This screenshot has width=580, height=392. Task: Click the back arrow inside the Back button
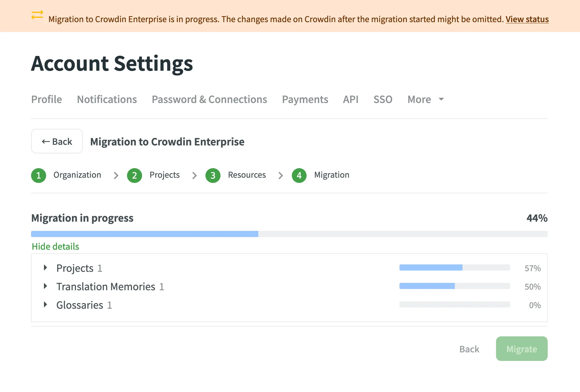coord(46,141)
